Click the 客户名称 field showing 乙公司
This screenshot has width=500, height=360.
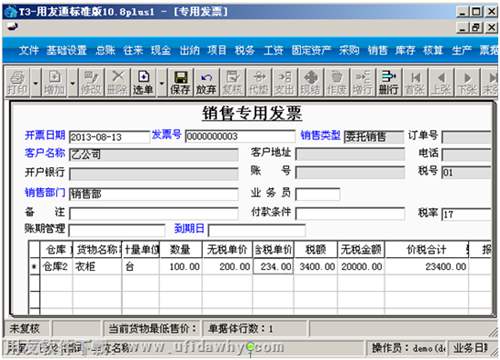(154, 155)
